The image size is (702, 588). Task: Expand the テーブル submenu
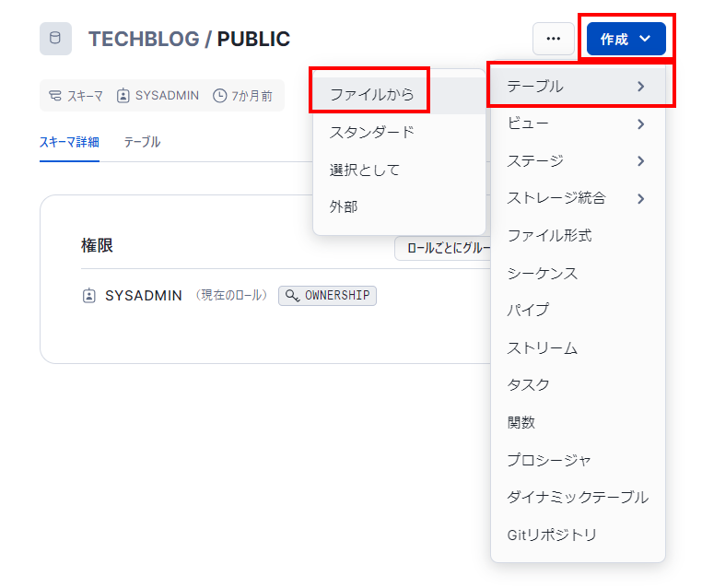pos(577,87)
